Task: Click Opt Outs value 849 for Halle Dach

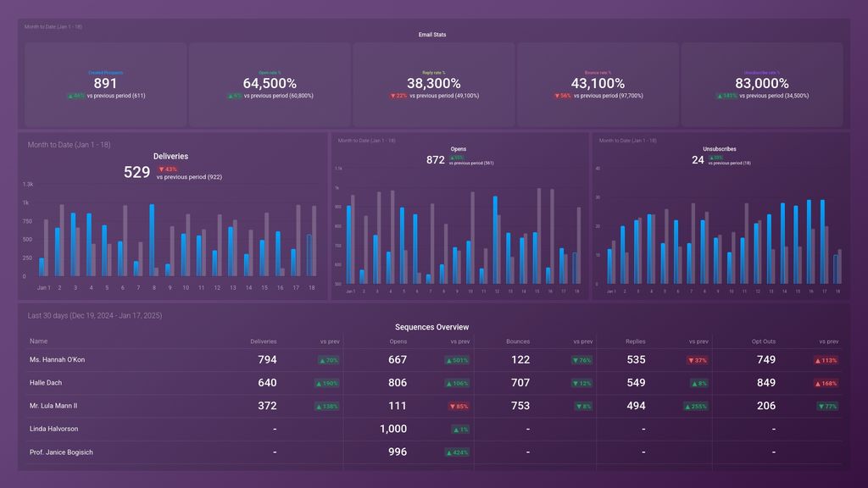Action: 766,383
